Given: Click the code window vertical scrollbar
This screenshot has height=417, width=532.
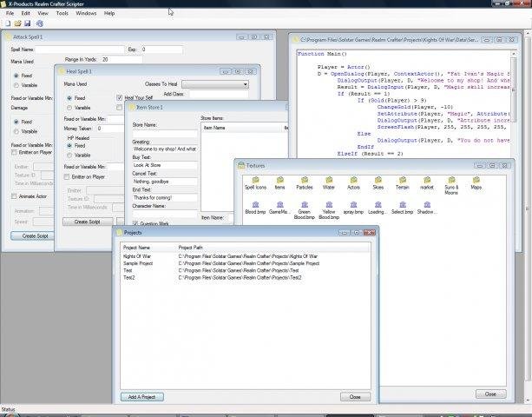Looking at the screenshot, I should pos(514,89).
